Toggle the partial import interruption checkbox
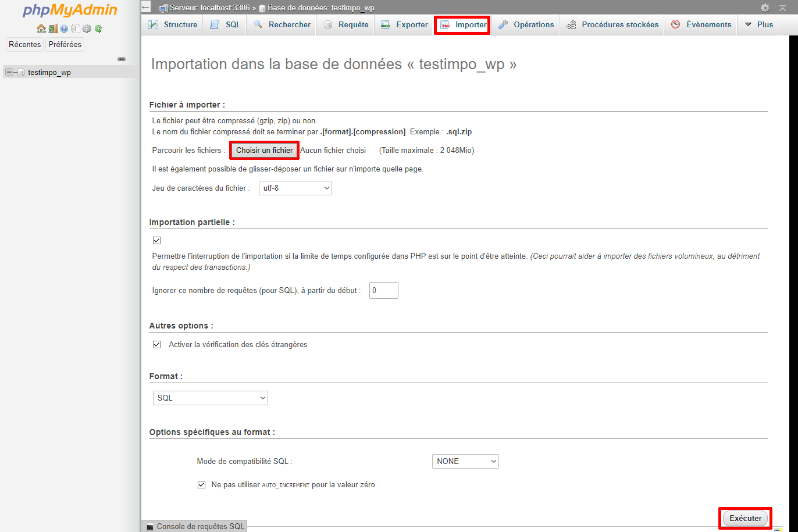Screen dimensions: 798x532 (x=156, y=240)
